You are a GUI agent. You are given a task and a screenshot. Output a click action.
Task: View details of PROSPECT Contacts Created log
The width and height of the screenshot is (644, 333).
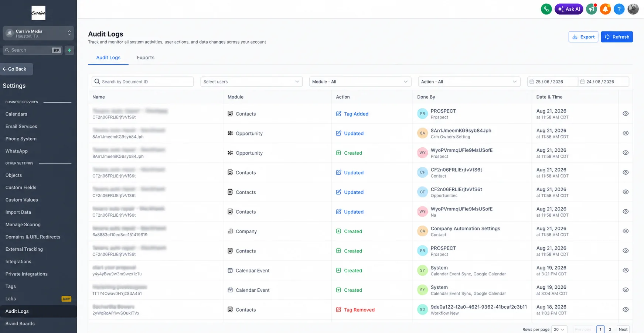click(x=626, y=251)
